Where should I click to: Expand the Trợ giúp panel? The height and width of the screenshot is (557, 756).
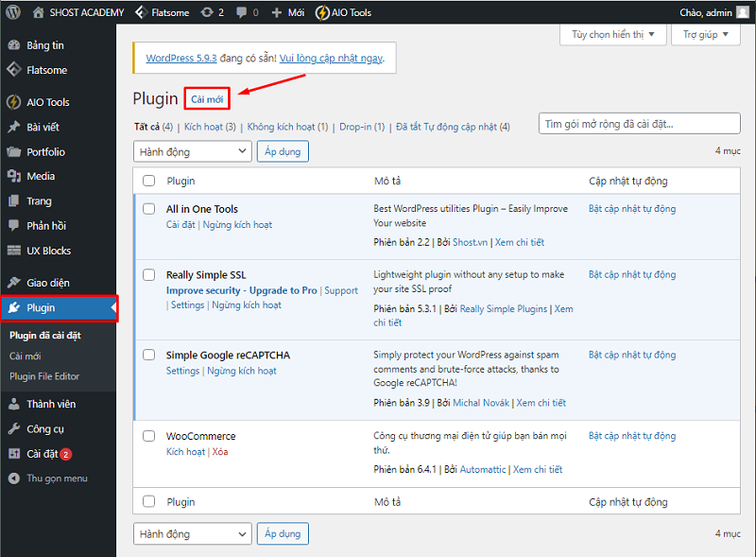tap(704, 34)
